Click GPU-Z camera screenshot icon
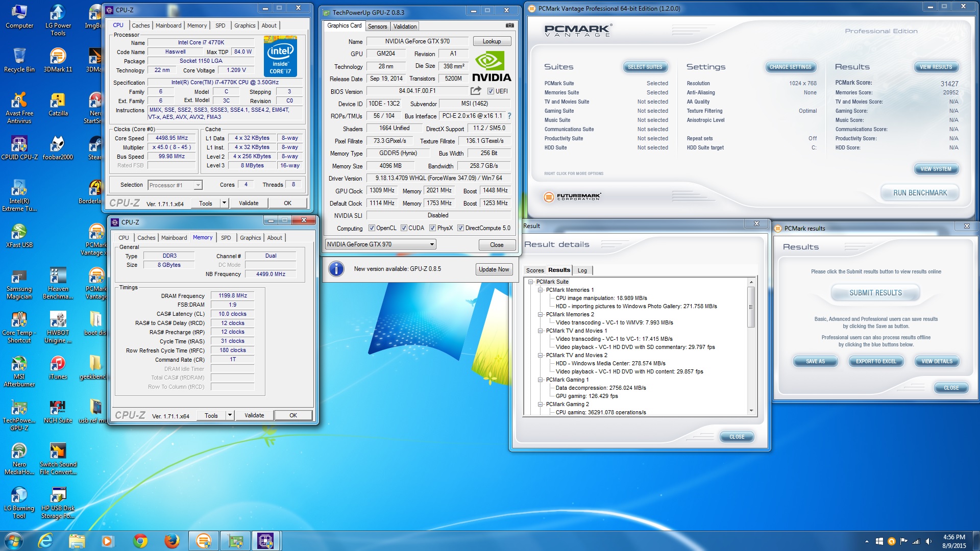Viewport: 980px width, 551px height. (x=509, y=26)
